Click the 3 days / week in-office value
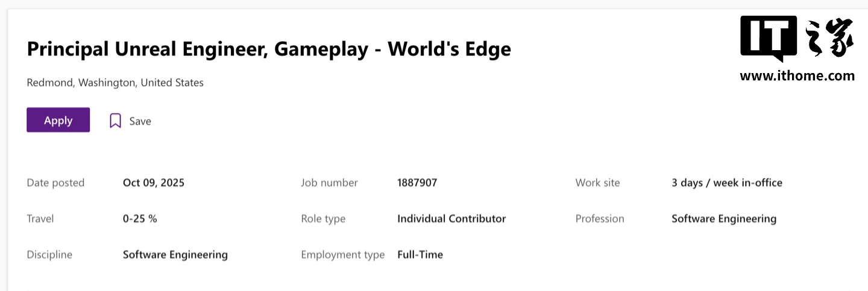The height and width of the screenshot is (291, 868). pos(726,183)
